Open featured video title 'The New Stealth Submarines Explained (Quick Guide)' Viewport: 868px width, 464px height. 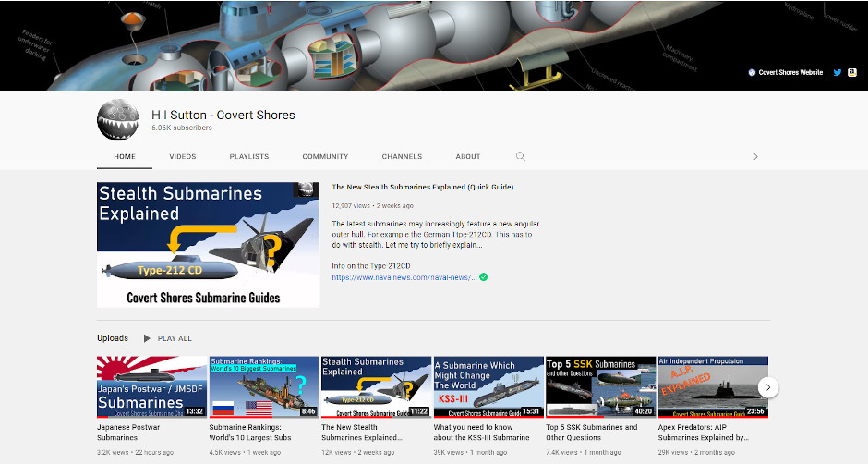click(x=422, y=188)
